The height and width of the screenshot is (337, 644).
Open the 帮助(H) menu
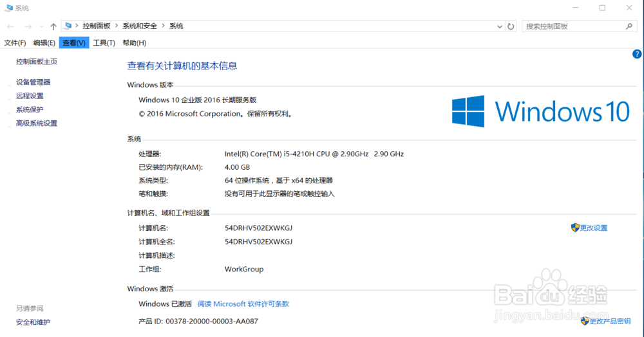point(135,42)
